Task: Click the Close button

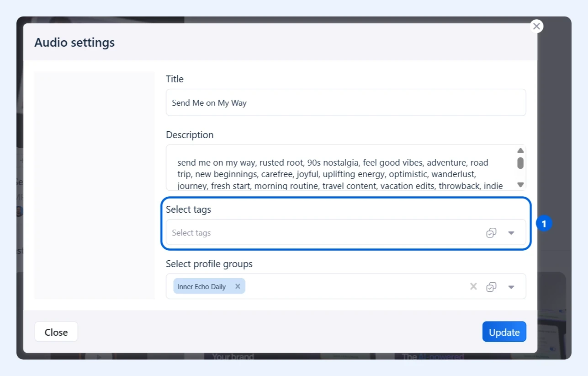Action: tap(56, 332)
